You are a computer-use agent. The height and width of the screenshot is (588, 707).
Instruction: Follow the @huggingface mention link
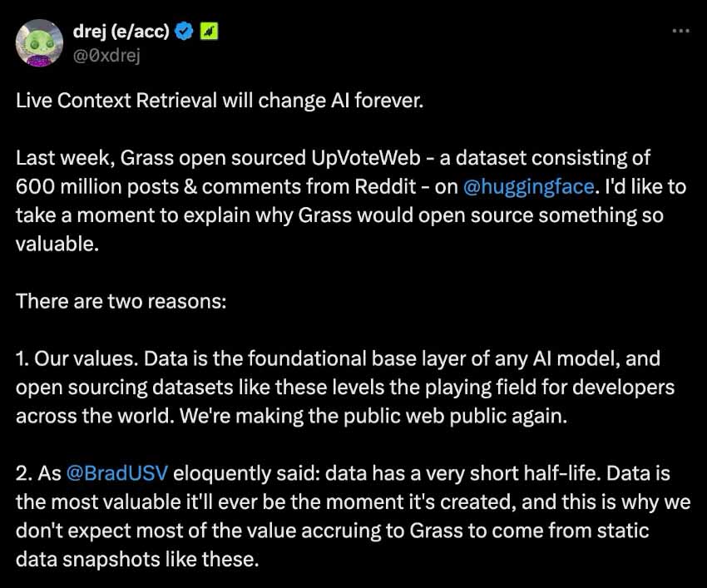527,186
